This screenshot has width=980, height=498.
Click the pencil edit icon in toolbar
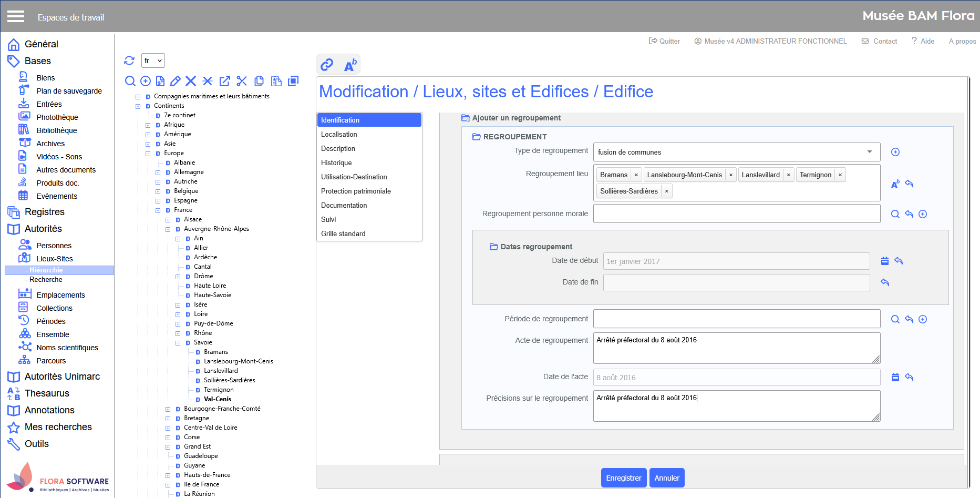[176, 81]
